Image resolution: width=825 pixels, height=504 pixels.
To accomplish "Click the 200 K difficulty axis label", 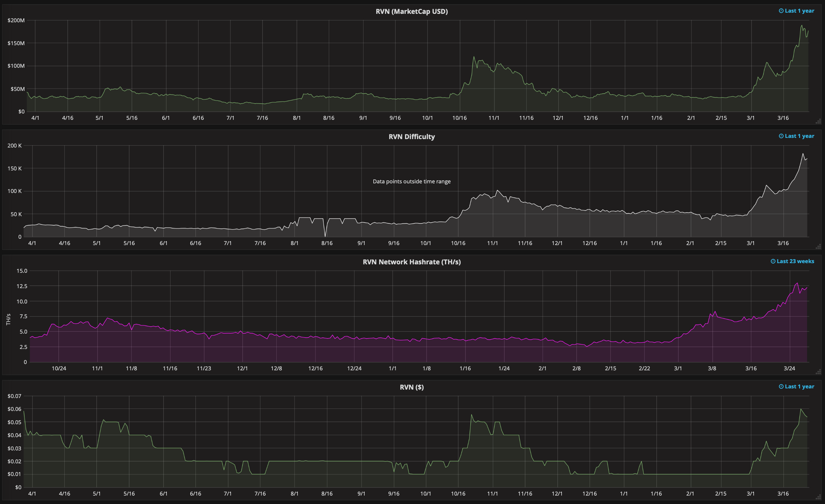I will click(x=14, y=146).
